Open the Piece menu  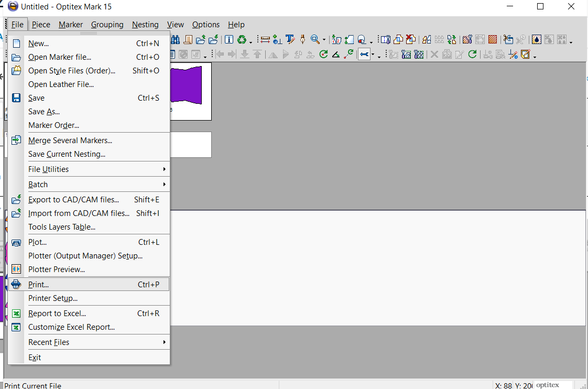tap(41, 25)
